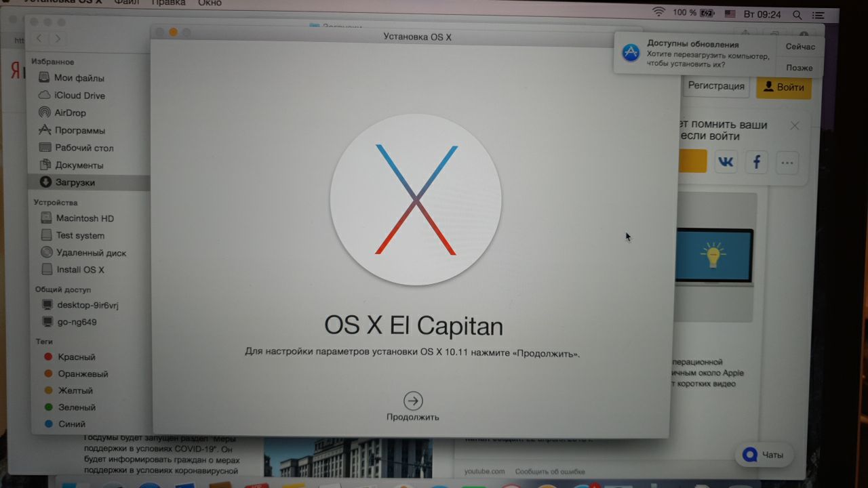Click the more options ellipsis icon
Viewport: 868px width, 488px height.
click(787, 163)
